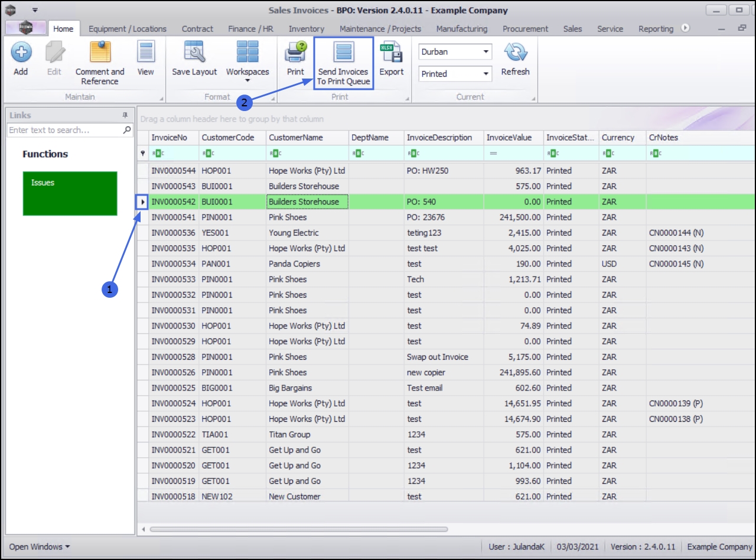This screenshot has width=756, height=560.
Task: Click Panda Copiers customer name cell
Action: tap(307, 264)
